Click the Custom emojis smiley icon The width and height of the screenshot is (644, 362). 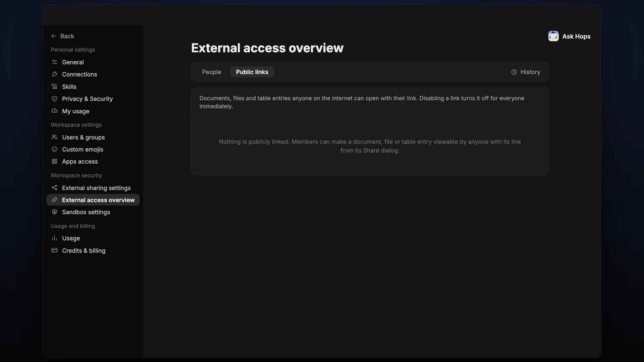54,149
